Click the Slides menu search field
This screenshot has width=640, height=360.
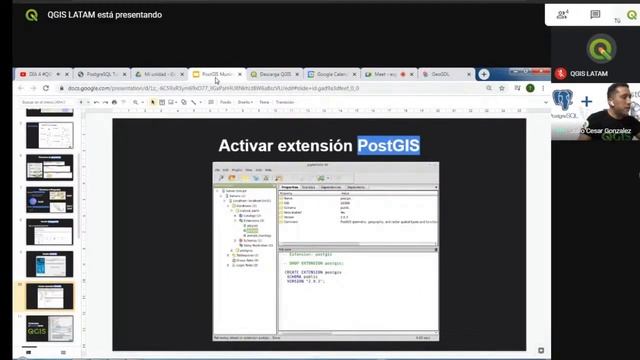44,102
